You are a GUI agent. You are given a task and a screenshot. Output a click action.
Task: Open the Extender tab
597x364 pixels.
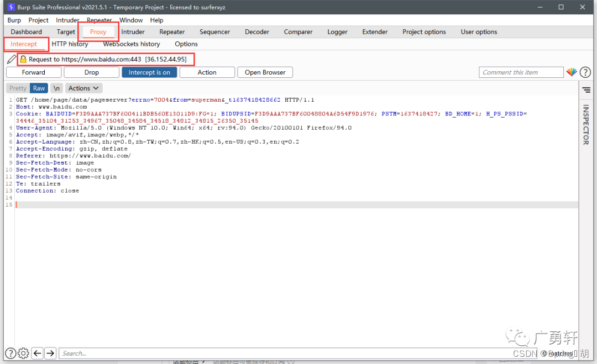pyautogui.click(x=375, y=32)
